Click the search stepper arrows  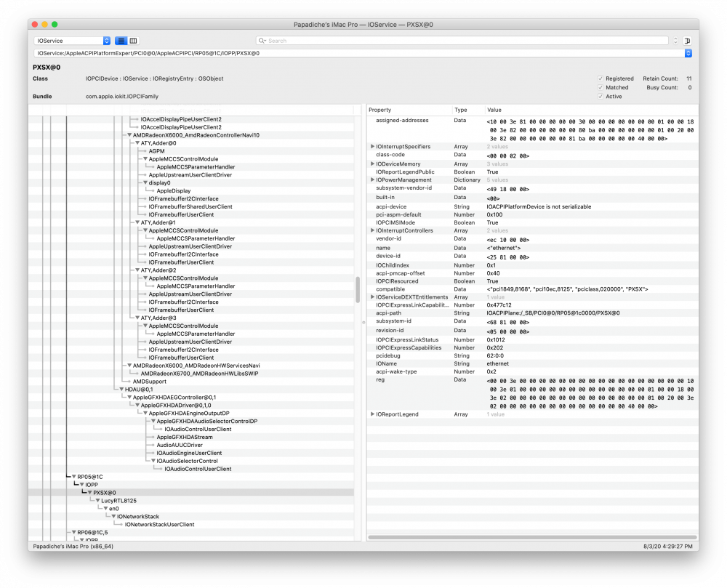click(675, 41)
